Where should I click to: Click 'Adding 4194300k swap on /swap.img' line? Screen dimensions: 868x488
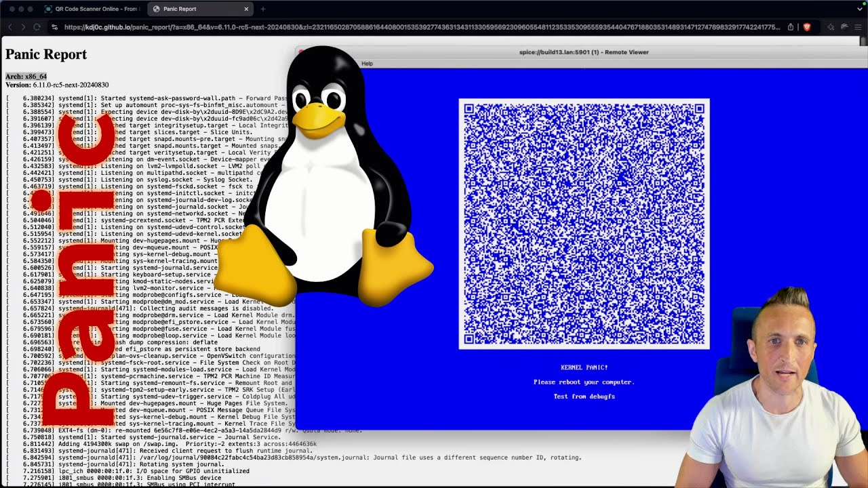point(161,444)
